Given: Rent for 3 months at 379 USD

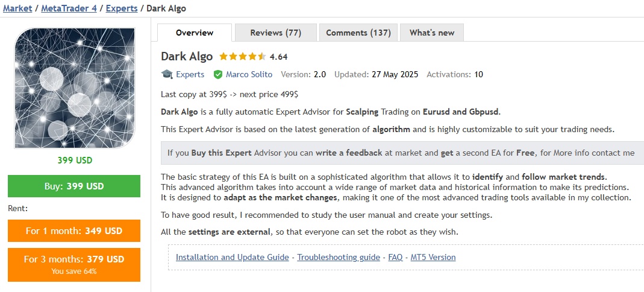Looking at the screenshot, I should click(x=74, y=264).
